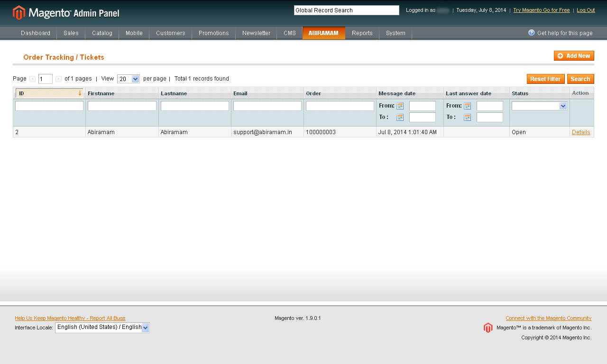Go to next page arrow
This screenshot has width=607, height=364.
pyautogui.click(x=58, y=79)
